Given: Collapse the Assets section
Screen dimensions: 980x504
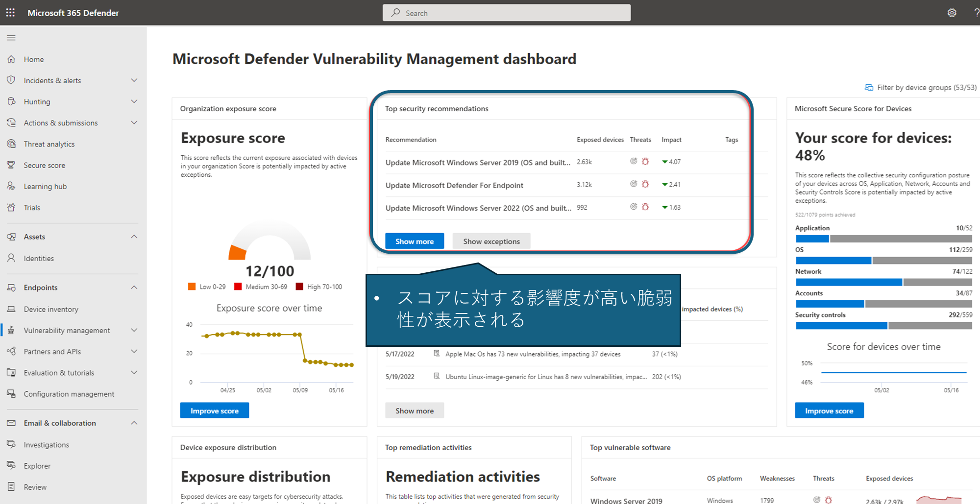Looking at the screenshot, I should tap(134, 237).
